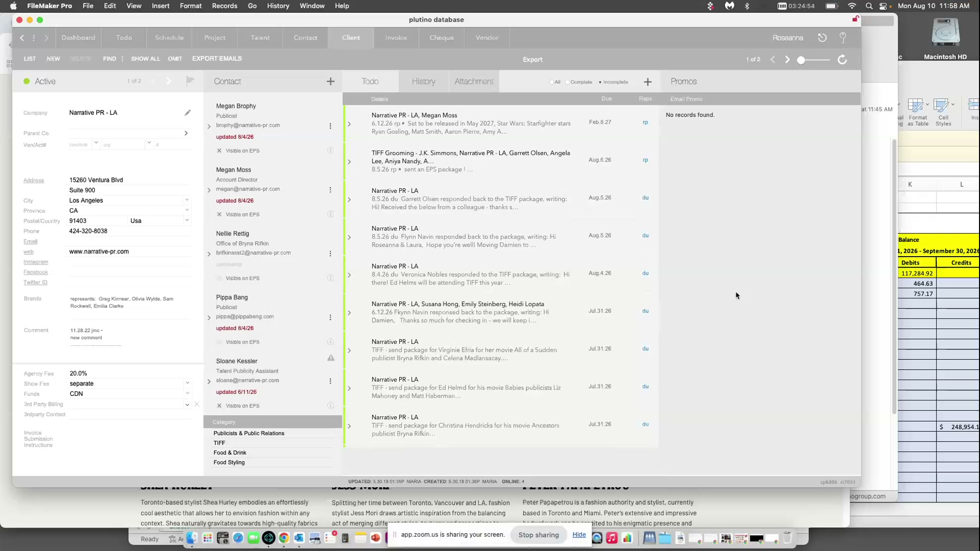
Task: Open the Province dropdown showing CA
Action: (x=187, y=210)
